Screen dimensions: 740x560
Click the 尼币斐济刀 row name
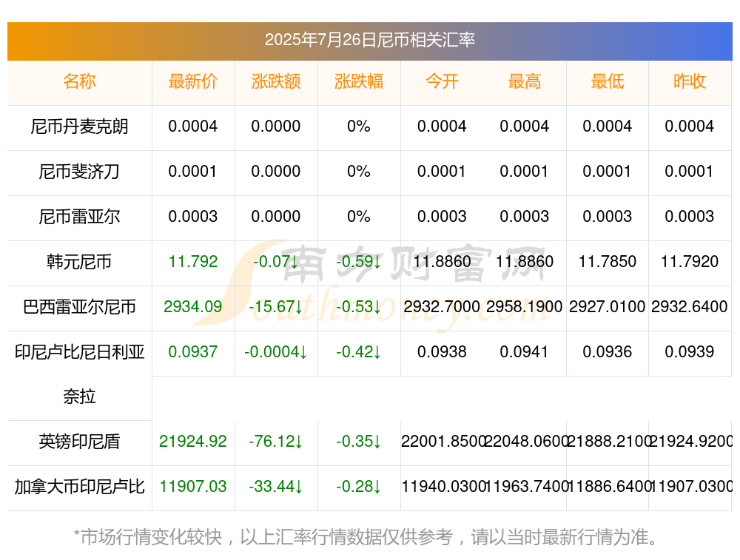(79, 172)
